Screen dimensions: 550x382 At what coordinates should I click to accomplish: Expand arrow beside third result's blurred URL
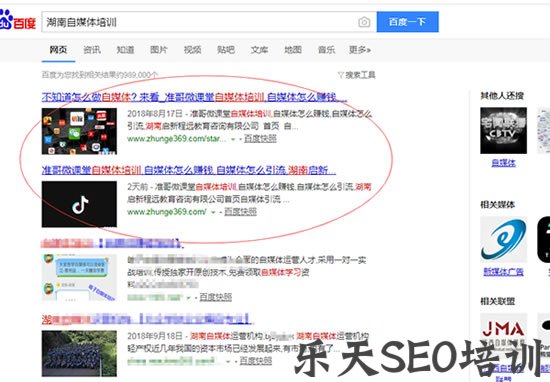click(x=188, y=298)
